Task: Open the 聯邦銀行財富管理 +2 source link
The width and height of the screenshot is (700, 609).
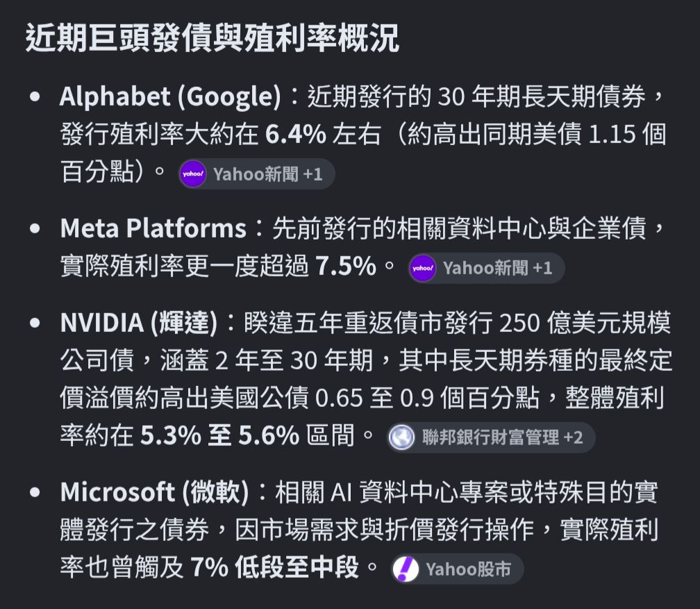Action: pos(490,437)
